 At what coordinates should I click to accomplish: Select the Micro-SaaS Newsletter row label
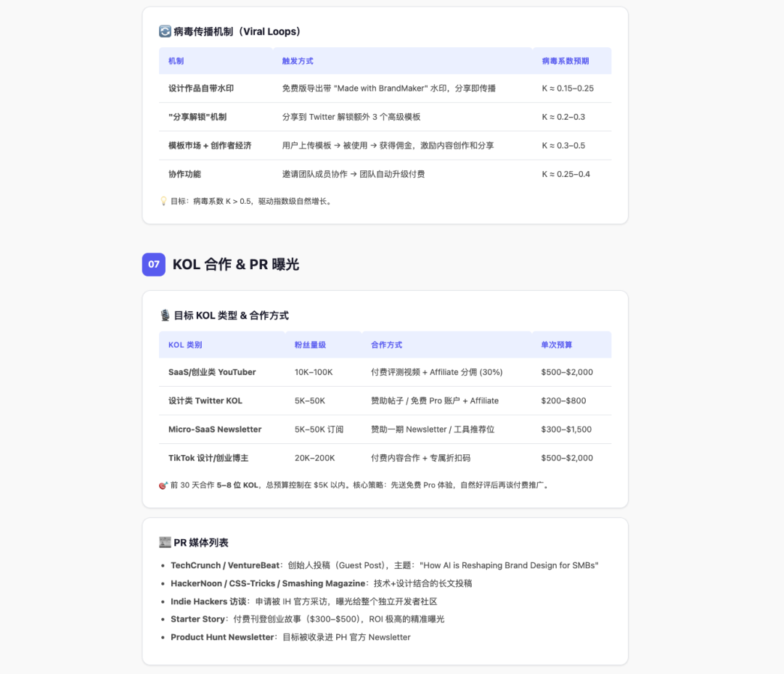pyautogui.click(x=215, y=430)
